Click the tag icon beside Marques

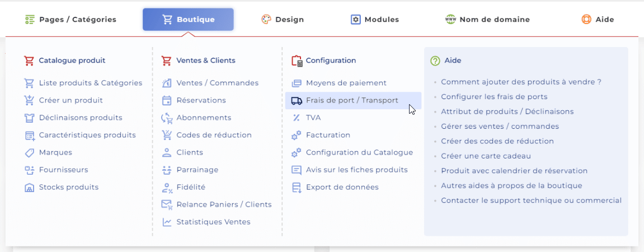coord(29,152)
